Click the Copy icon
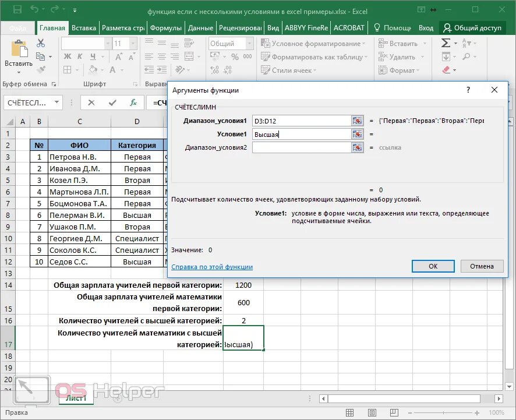Viewport: 516px width, 420px height. pos(41,57)
